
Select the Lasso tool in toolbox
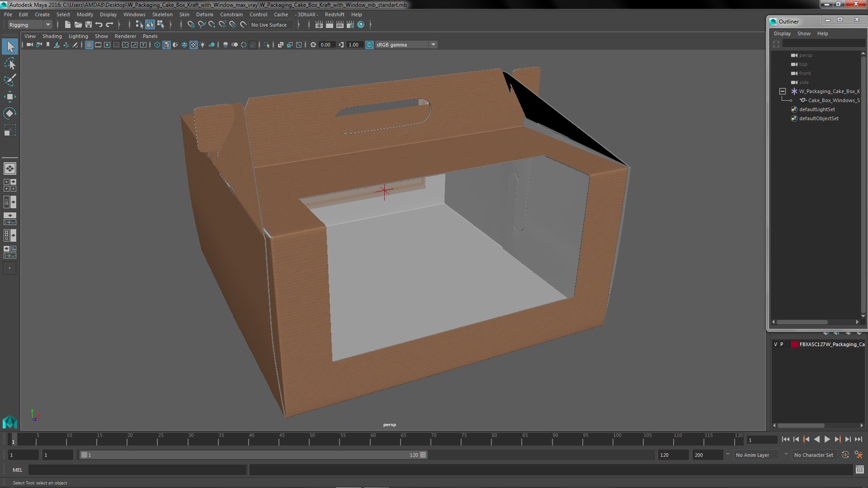[9, 64]
